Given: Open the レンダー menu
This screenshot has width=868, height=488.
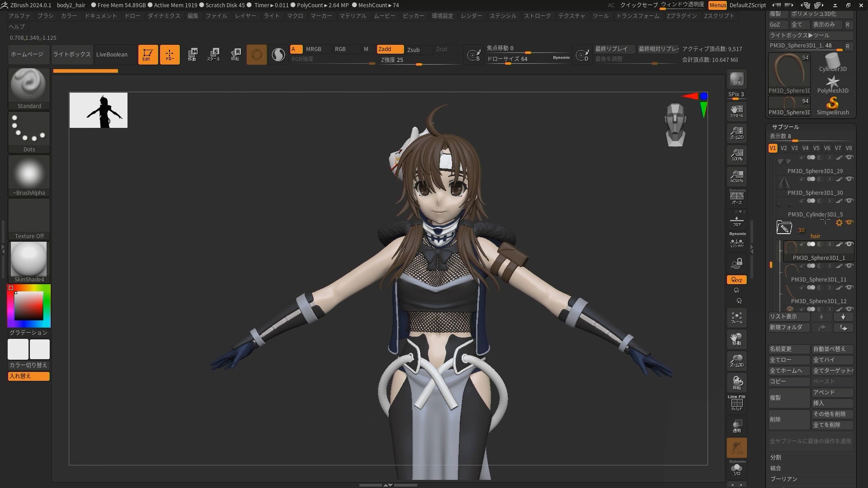Looking at the screenshot, I should [472, 16].
